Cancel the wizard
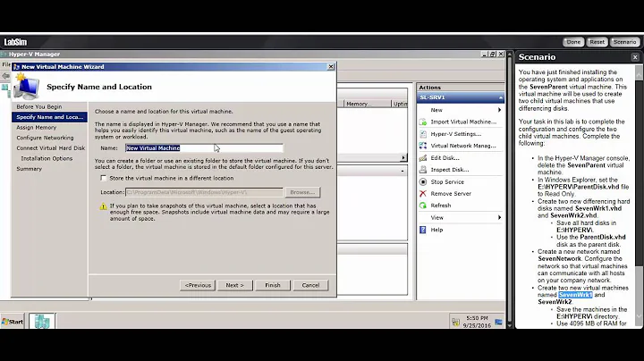Viewport: 644px width, 361px height. (x=310, y=285)
